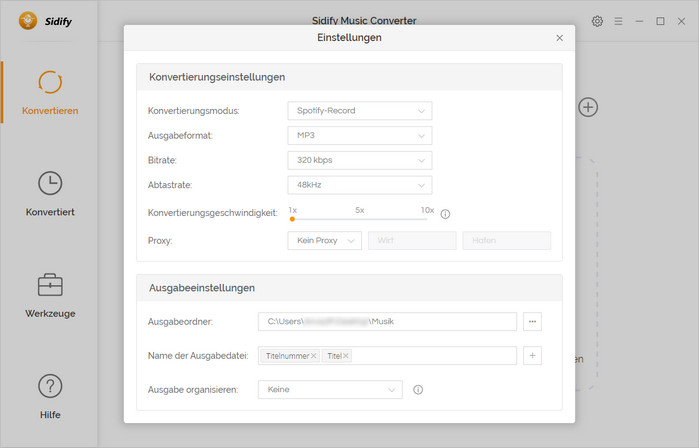Click the Sidify logo
This screenshot has width=699, height=448.
coord(45,21)
